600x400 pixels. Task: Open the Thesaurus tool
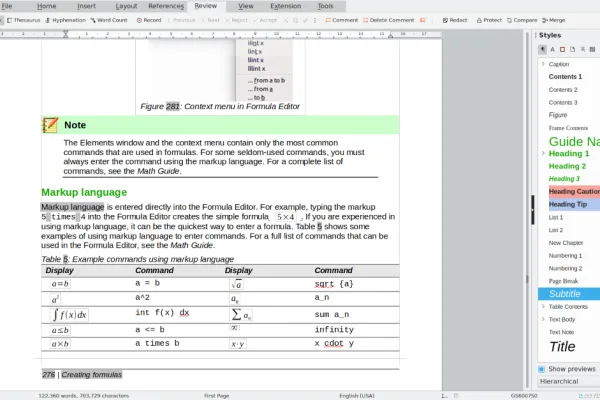[x=24, y=20]
